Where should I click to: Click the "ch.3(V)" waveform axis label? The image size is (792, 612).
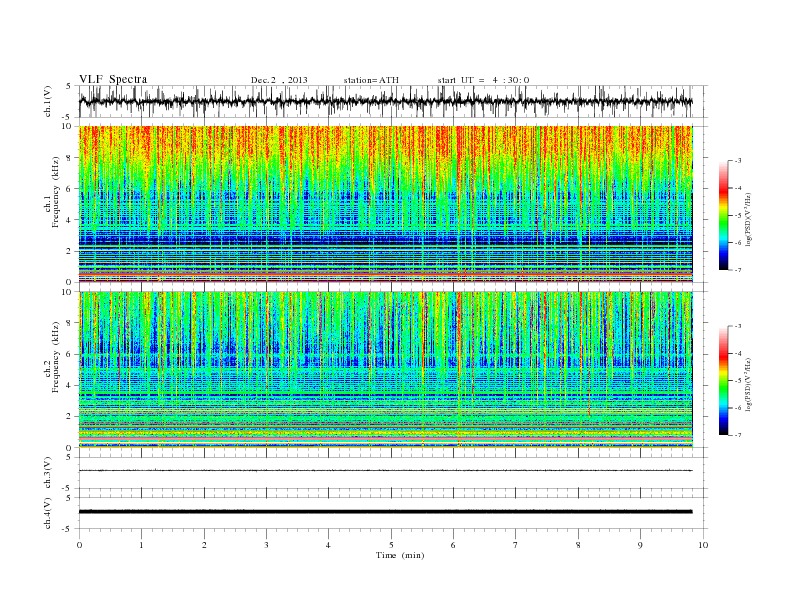coord(48,473)
